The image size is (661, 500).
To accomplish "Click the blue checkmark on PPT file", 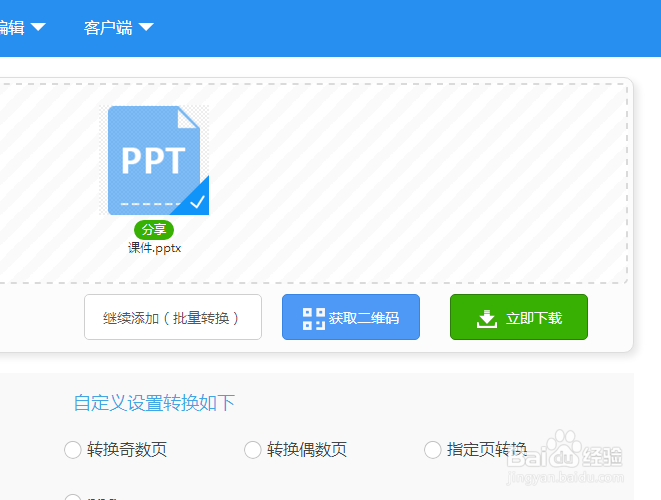I will click(x=197, y=202).
